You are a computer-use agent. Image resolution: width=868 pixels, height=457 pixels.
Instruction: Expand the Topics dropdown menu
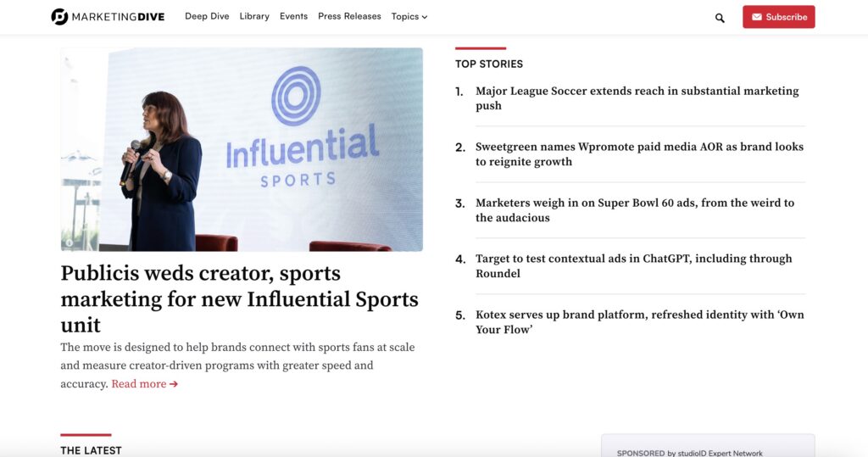(409, 17)
